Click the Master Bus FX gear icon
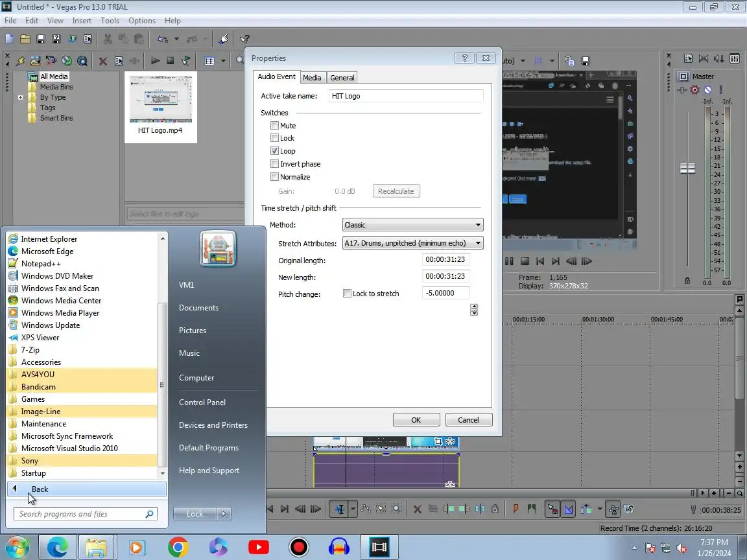Image resolution: width=747 pixels, height=560 pixels. 695,89
